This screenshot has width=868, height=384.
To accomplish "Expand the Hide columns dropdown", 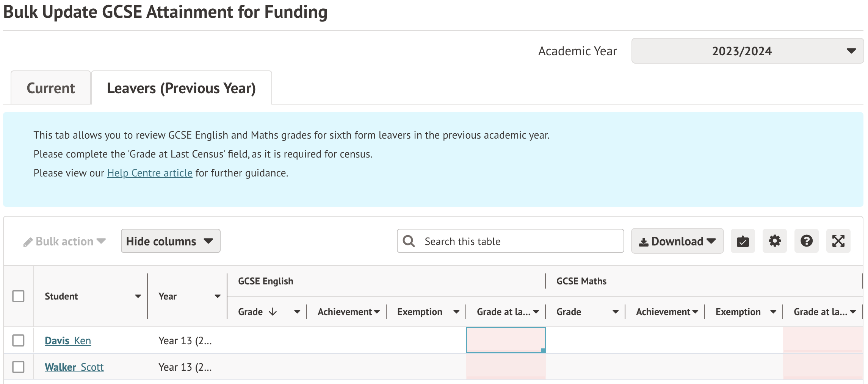I will pos(170,241).
